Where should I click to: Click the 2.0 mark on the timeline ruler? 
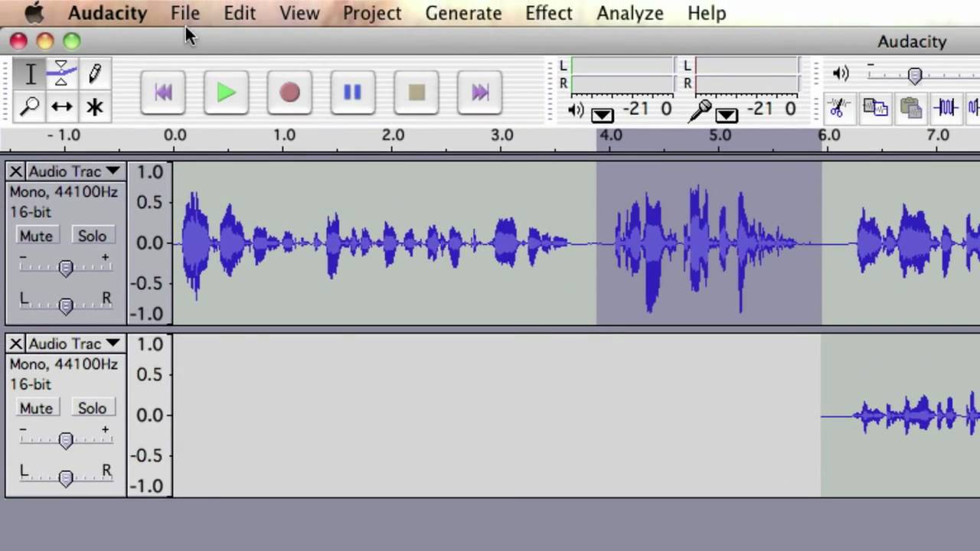pyautogui.click(x=393, y=135)
